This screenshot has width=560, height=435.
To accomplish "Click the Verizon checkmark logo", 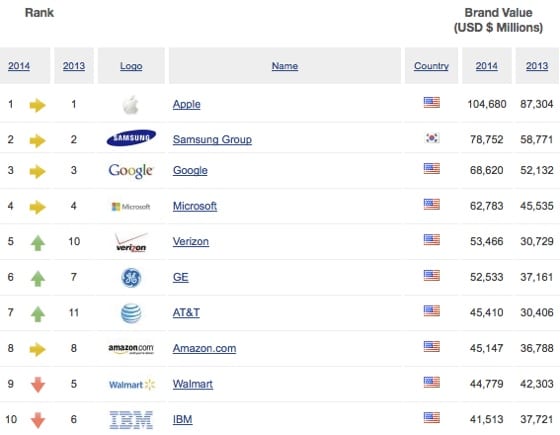I will click(x=131, y=242).
